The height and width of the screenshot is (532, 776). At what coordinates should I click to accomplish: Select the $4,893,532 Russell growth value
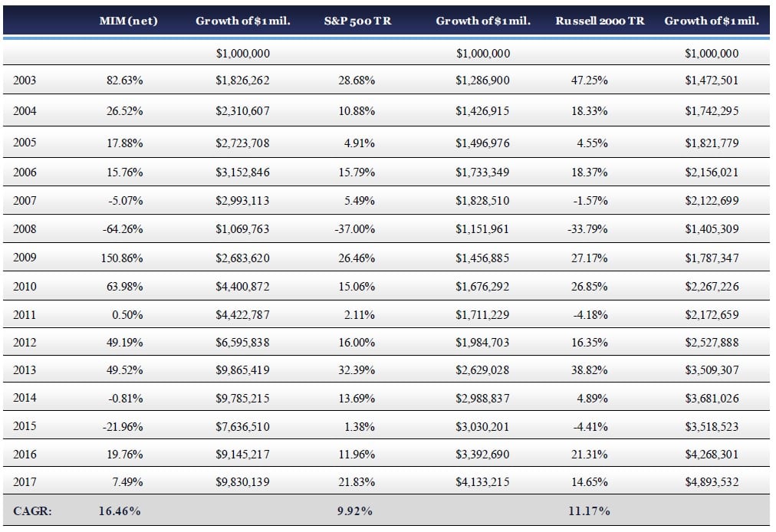(x=712, y=482)
